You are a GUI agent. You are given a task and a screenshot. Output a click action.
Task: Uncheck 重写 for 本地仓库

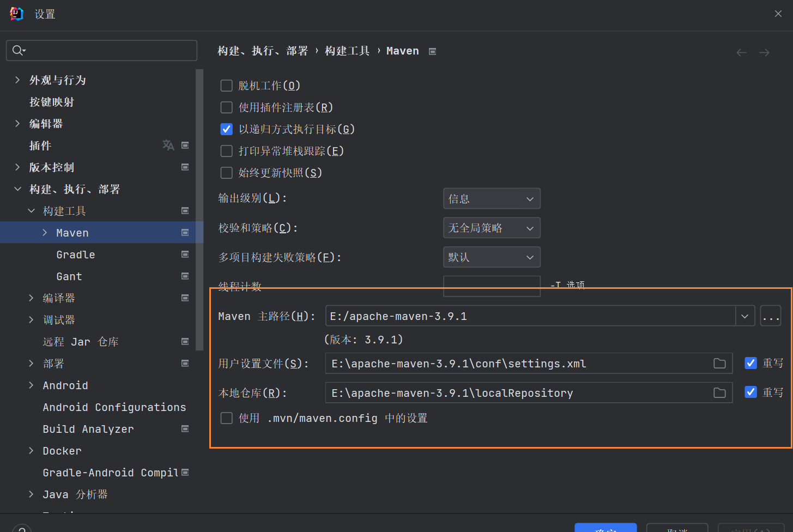point(750,392)
